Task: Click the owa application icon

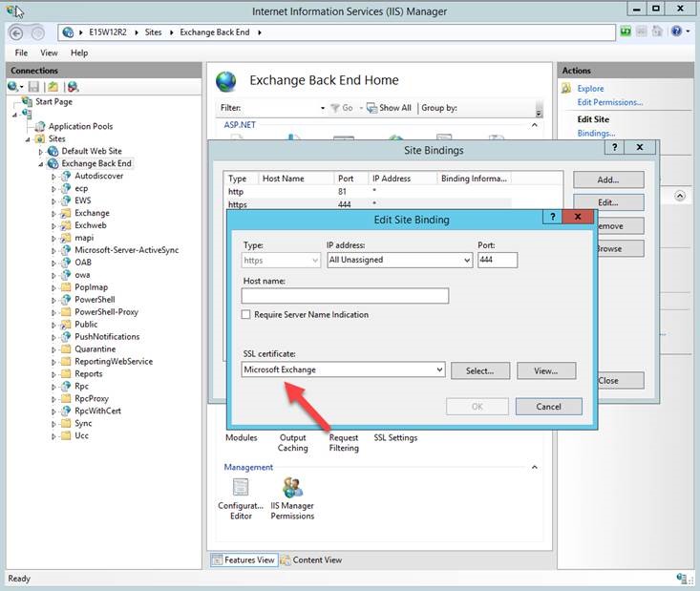Action: (66, 275)
